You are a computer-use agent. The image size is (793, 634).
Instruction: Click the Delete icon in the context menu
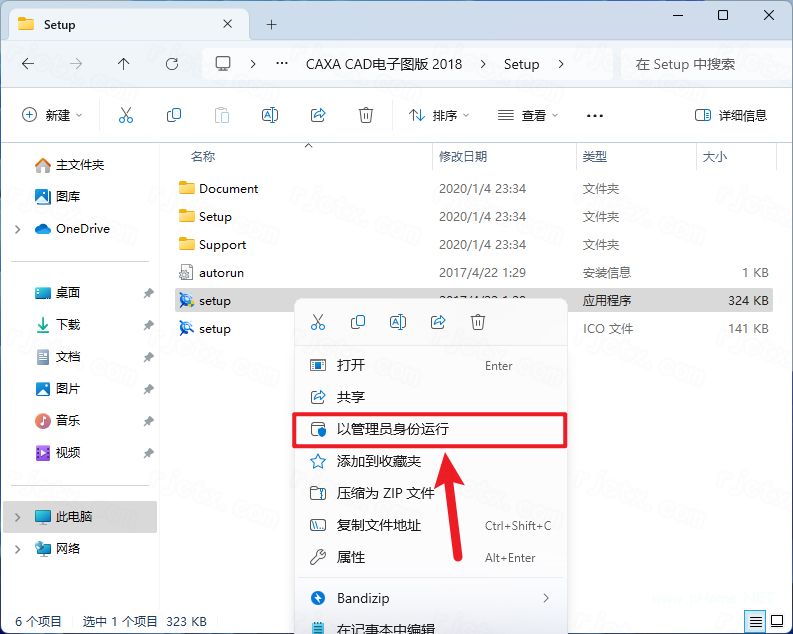tap(478, 322)
